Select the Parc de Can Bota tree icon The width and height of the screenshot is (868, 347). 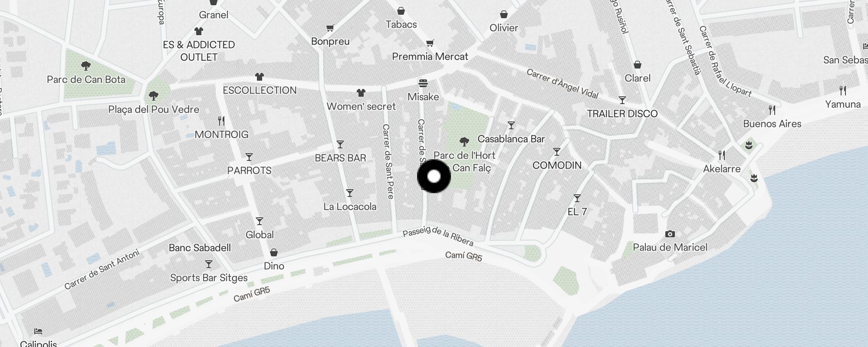(x=86, y=66)
